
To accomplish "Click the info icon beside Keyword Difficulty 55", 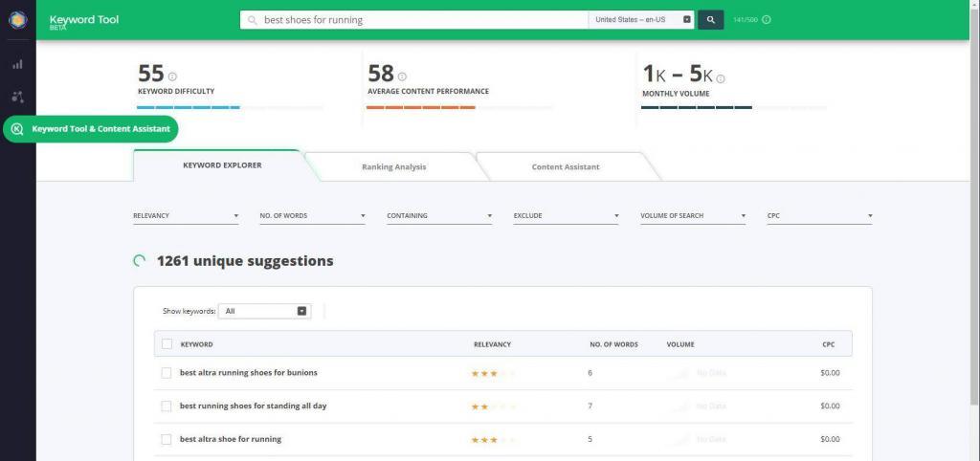I will pos(172,77).
